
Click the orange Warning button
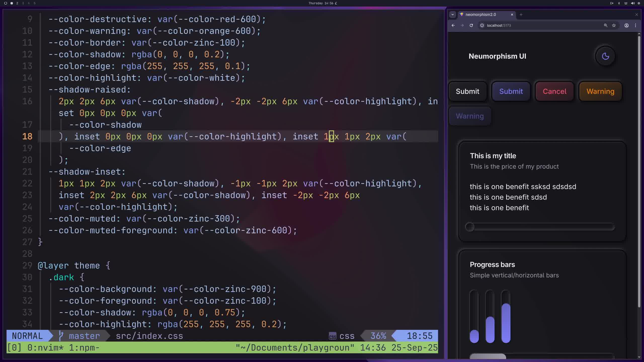click(600, 91)
